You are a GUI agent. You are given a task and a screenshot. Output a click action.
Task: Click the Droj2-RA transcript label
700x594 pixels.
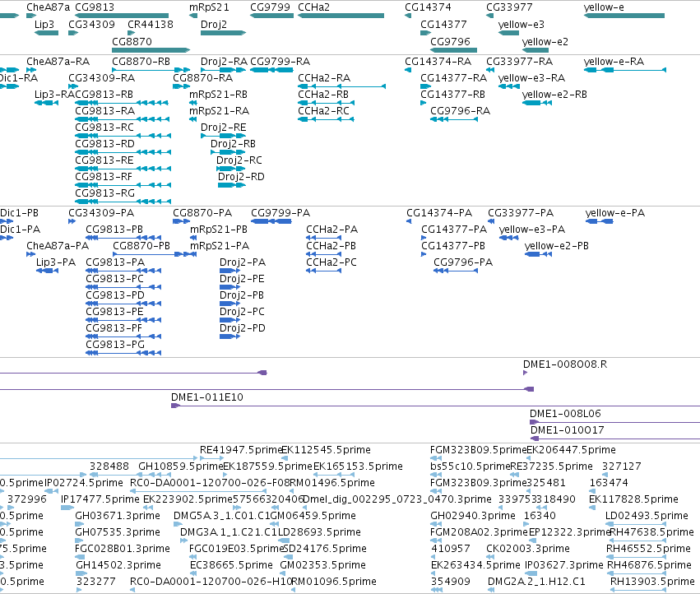pos(224,61)
